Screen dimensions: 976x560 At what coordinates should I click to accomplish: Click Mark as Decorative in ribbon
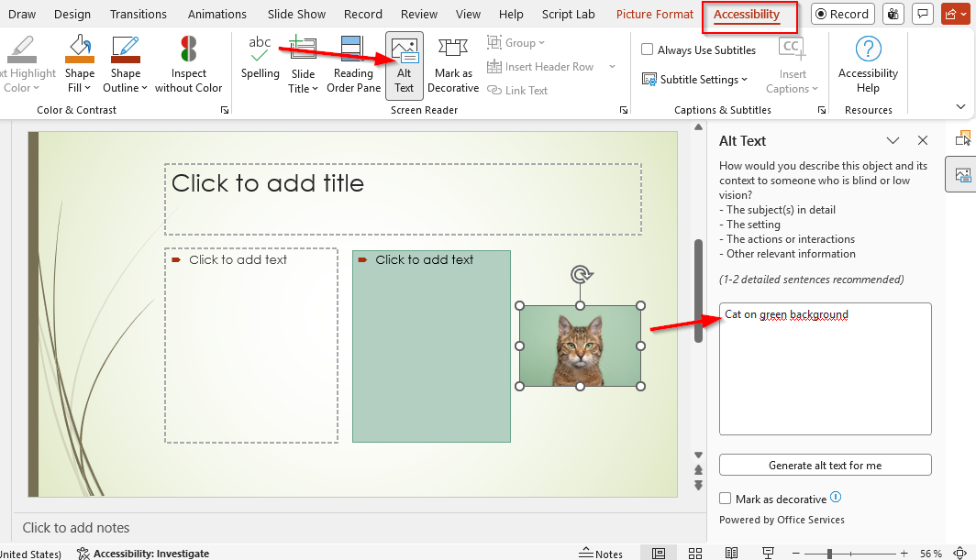tap(453, 65)
